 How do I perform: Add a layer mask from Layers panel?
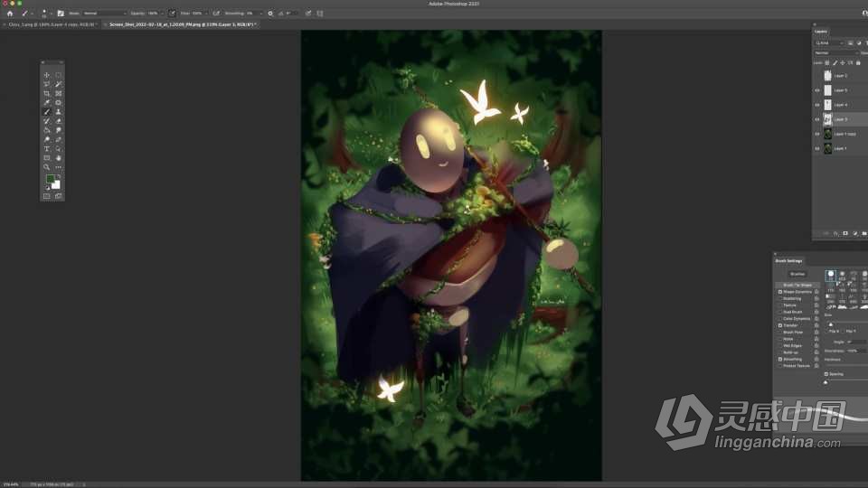point(844,233)
